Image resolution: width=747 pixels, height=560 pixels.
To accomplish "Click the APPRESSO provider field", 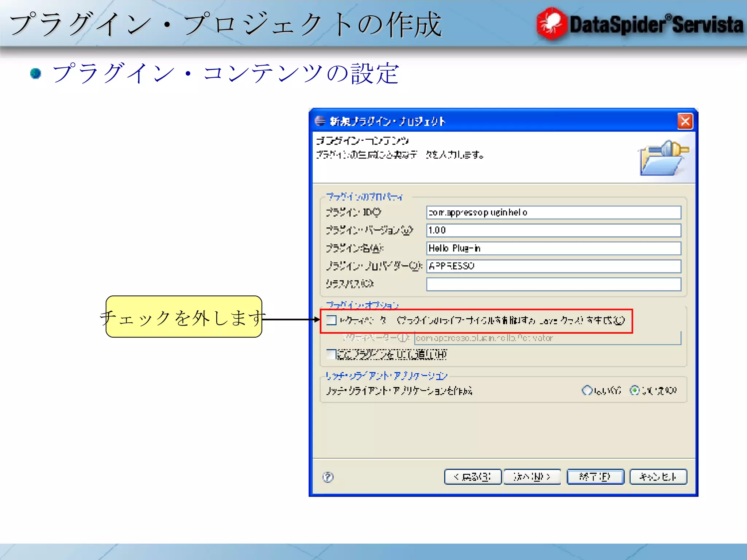I will pyautogui.click(x=553, y=266).
